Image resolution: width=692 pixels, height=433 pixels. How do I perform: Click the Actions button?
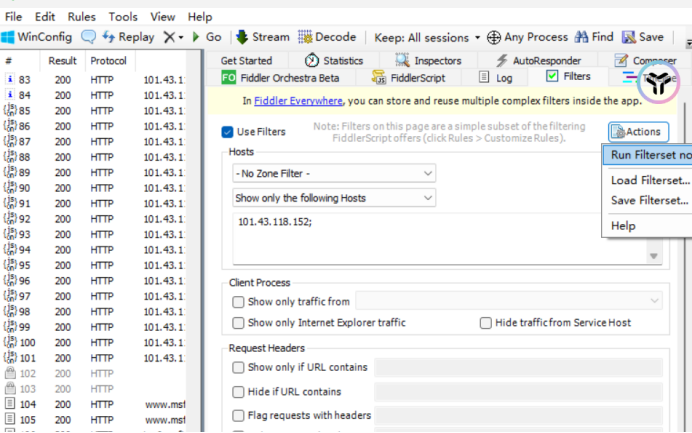pyautogui.click(x=638, y=132)
